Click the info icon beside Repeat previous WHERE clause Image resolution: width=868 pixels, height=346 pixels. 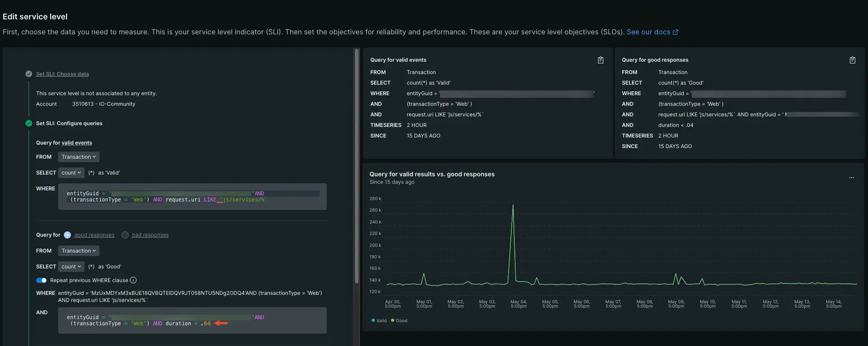tap(133, 280)
